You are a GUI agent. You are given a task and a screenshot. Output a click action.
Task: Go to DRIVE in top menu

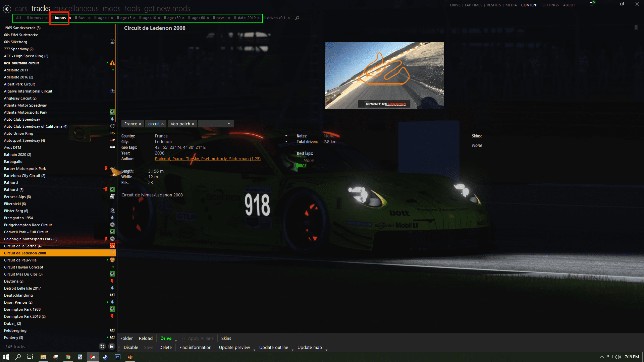[x=455, y=5]
